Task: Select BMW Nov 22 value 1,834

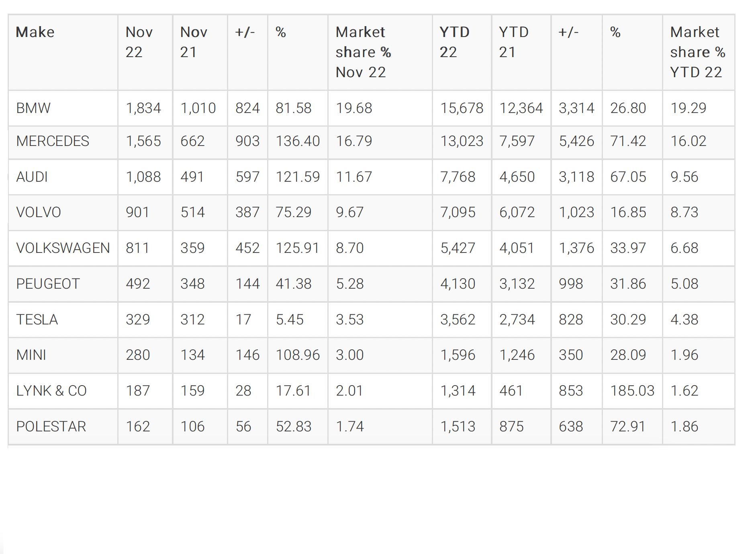Action: [143, 108]
